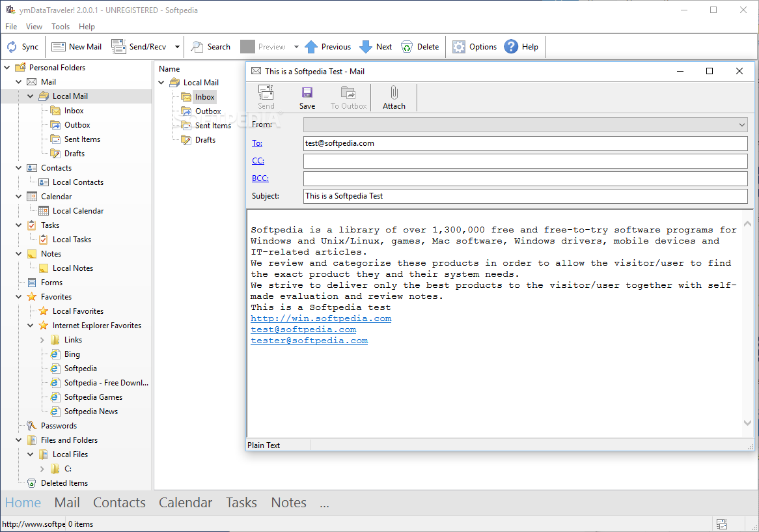759x532 pixels.
Task: Expand the Links folder node
Action: (x=42, y=340)
